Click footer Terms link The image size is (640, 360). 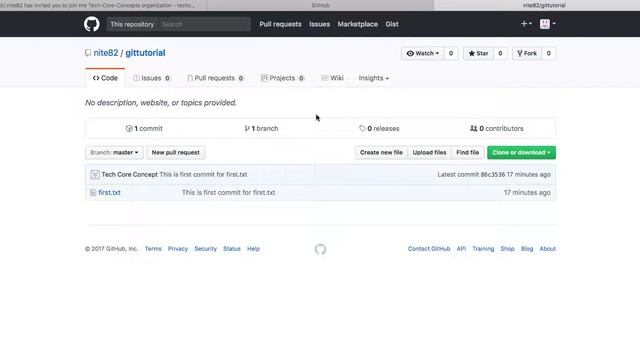[153, 249]
